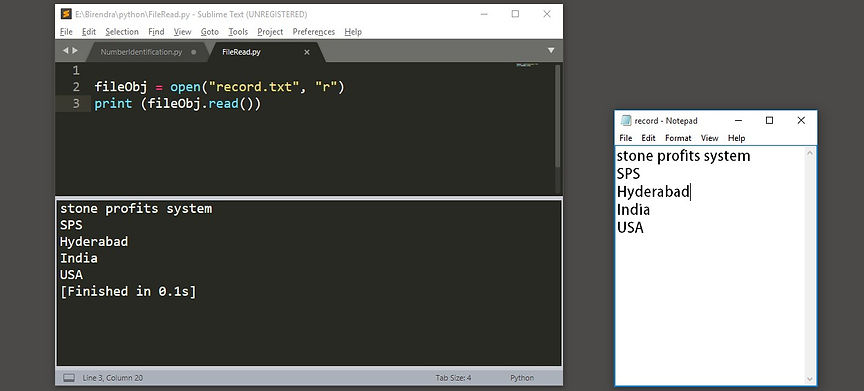The image size is (864, 391).
Task: Open the Notepad View menu
Action: point(710,138)
